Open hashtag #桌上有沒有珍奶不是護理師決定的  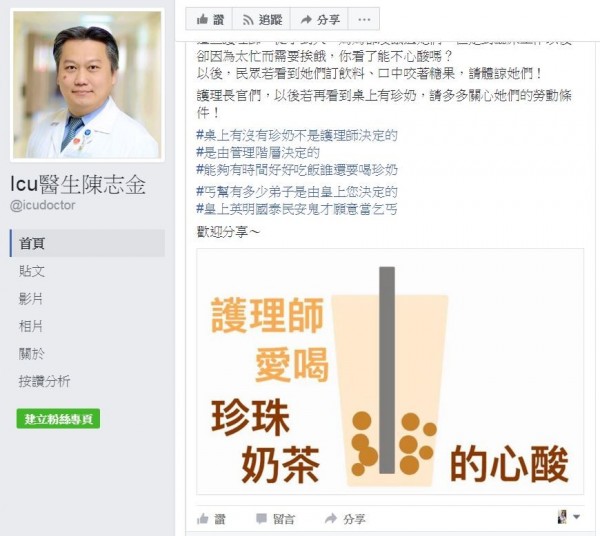297,135
